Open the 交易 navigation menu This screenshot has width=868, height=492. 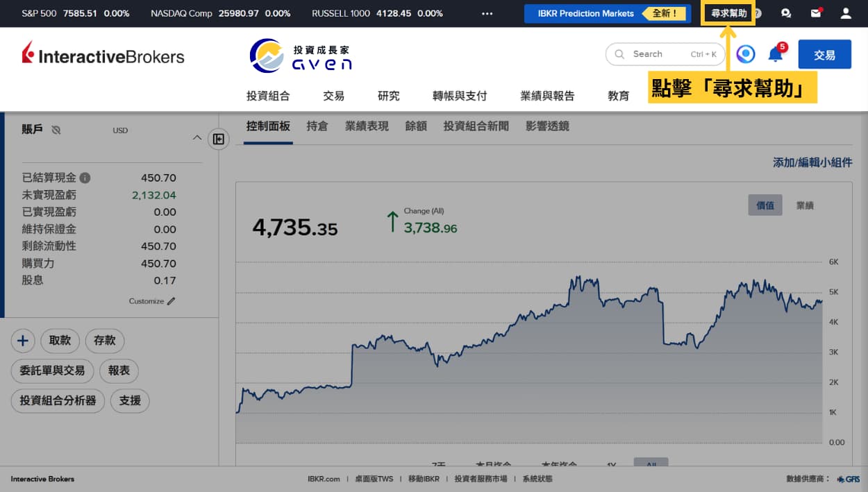point(334,96)
